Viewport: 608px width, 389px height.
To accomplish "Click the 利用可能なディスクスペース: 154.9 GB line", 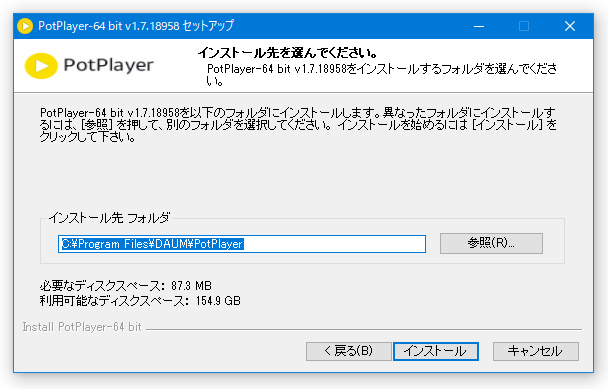I will pyautogui.click(x=140, y=301).
